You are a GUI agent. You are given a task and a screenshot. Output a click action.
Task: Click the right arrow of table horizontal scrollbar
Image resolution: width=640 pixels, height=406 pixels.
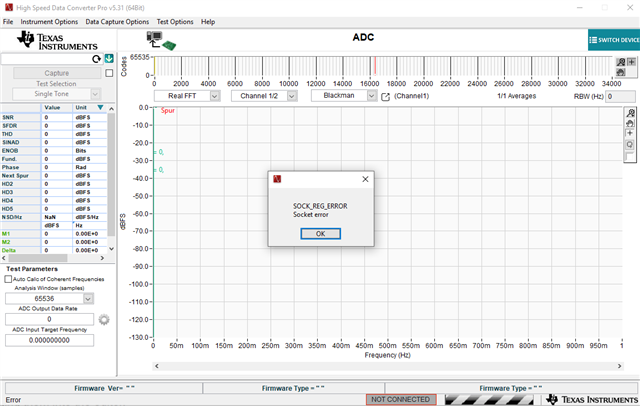(102, 258)
